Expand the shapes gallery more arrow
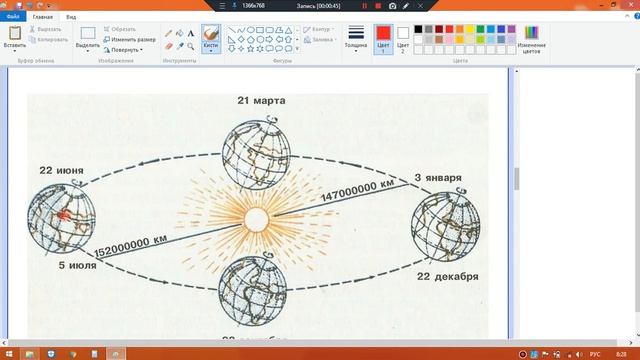640x360 pixels. point(297,49)
